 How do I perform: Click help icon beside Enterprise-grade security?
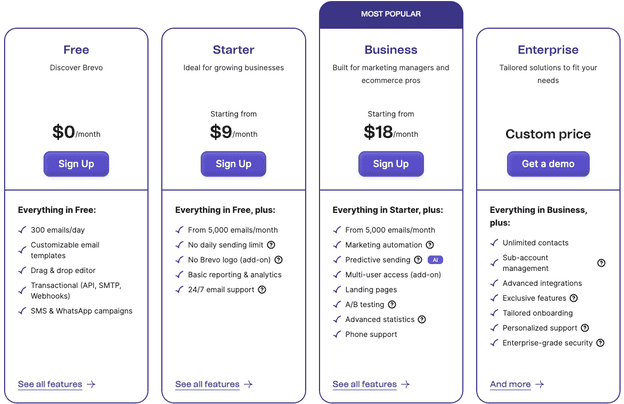(x=600, y=343)
